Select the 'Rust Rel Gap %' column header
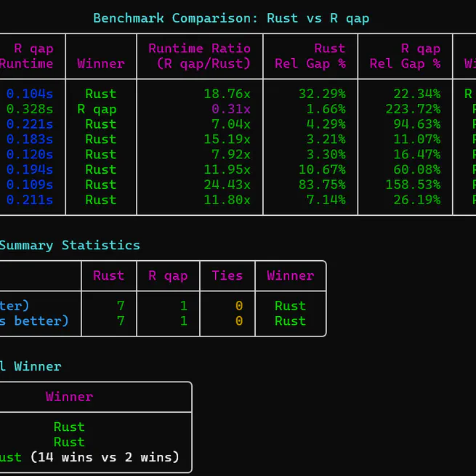 click(x=310, y=56)
